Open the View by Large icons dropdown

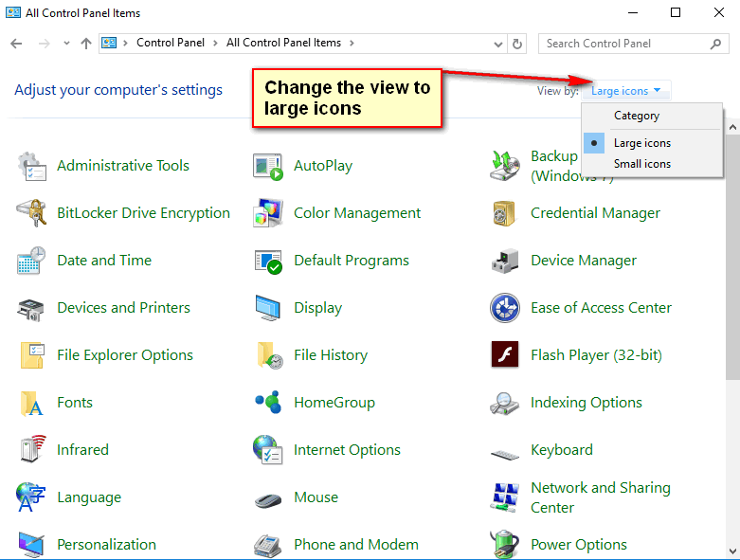pos(626,91)
